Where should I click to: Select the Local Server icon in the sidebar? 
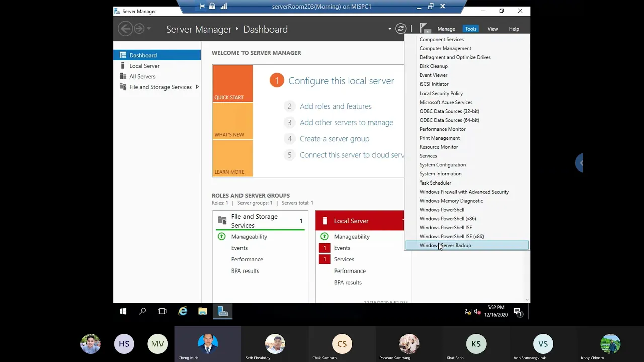pyautogui.click(x=123, y=66)
